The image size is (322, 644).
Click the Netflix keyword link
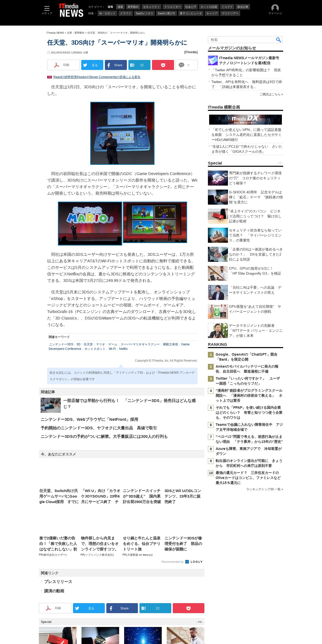click(123, 349)
